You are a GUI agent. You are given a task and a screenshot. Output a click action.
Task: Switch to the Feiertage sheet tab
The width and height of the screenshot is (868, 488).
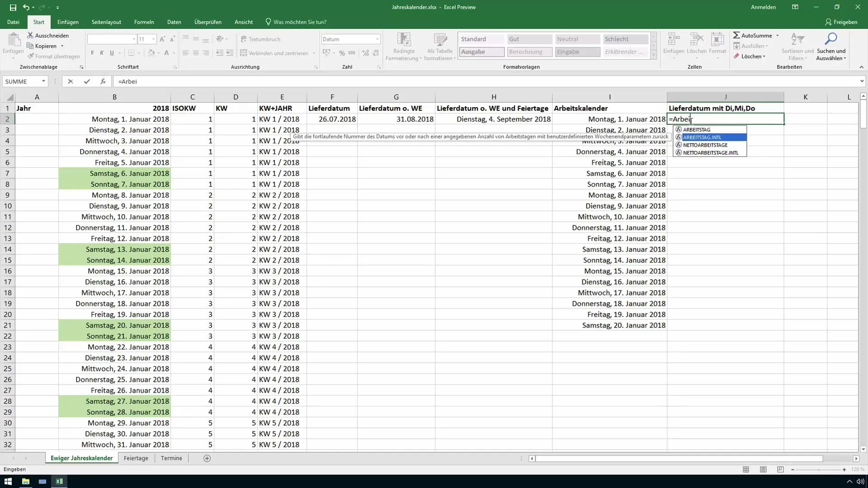click(136, 458)
